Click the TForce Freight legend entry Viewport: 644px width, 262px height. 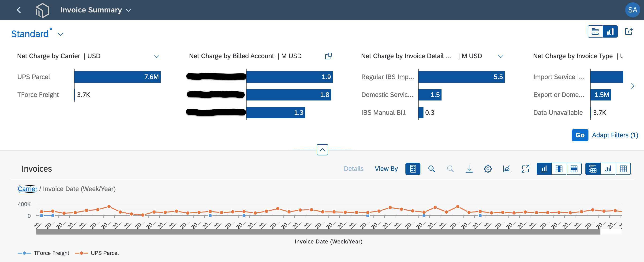pos(44,253)
